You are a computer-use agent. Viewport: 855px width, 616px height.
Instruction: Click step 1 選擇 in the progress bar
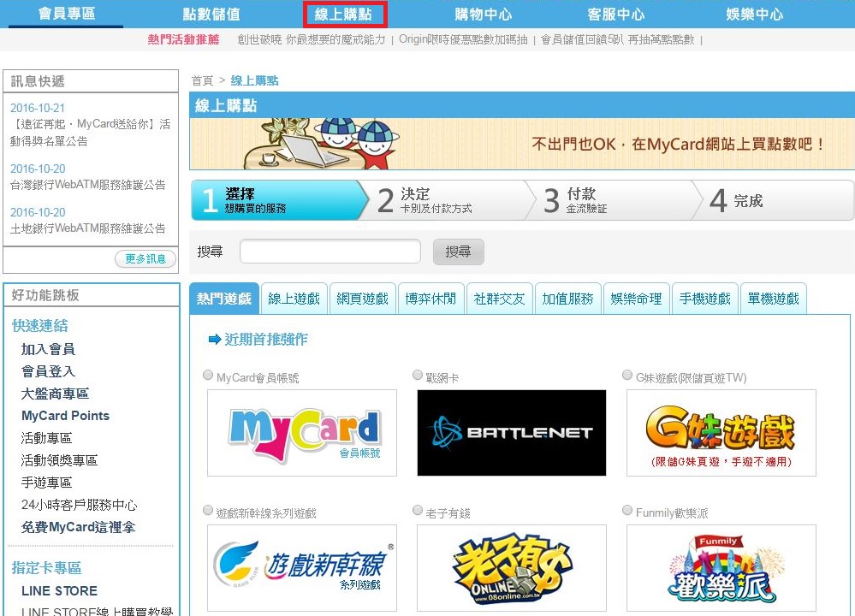tap(280, 200)
